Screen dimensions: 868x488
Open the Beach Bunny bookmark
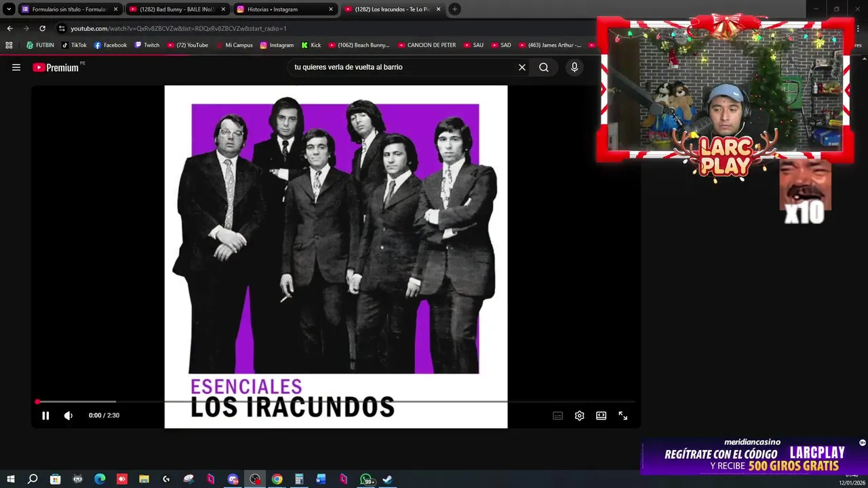(359, 45)
